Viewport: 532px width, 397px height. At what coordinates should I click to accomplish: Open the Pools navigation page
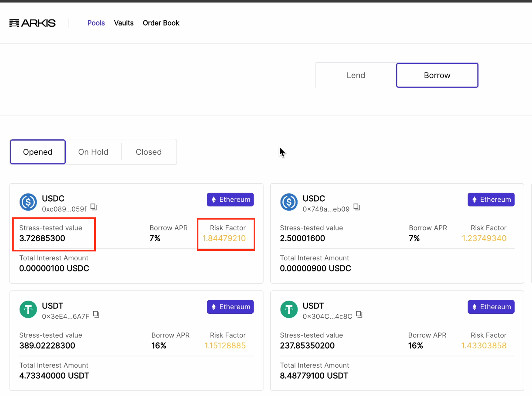pos(96,23)
